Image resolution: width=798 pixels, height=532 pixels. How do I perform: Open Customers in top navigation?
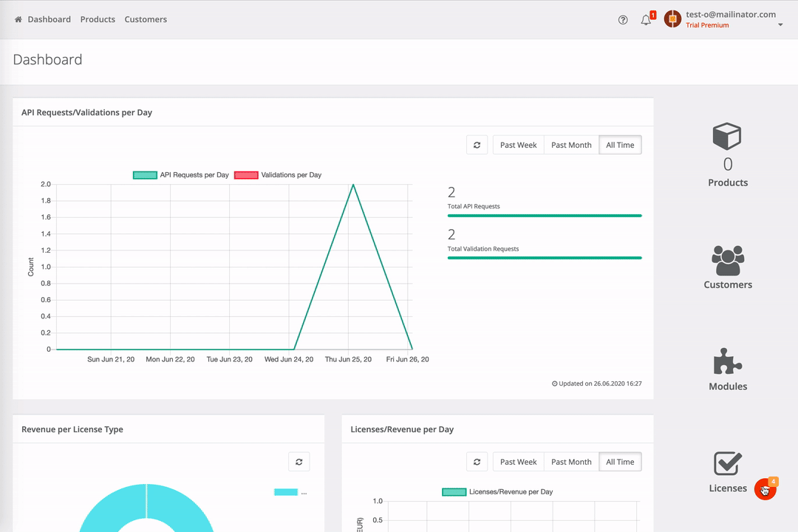[x=146, y=19]
